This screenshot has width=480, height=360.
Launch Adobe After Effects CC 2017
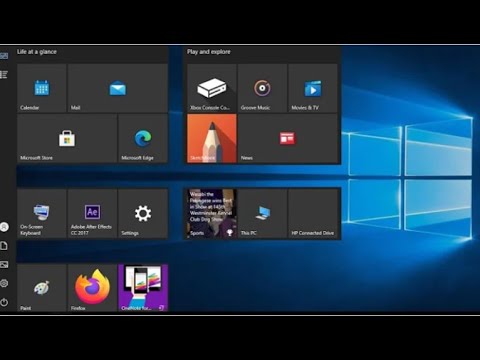coord(92,214)
